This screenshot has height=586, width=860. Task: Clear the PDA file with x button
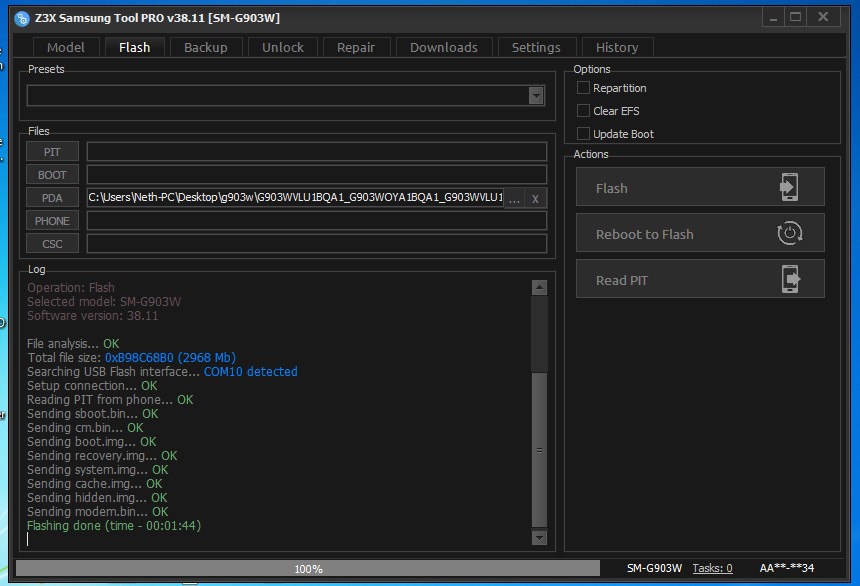click(x=535, y=198)
